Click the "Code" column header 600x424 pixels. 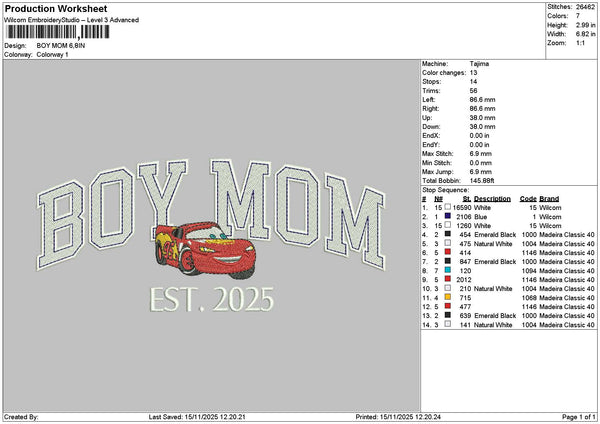(528, 199)
